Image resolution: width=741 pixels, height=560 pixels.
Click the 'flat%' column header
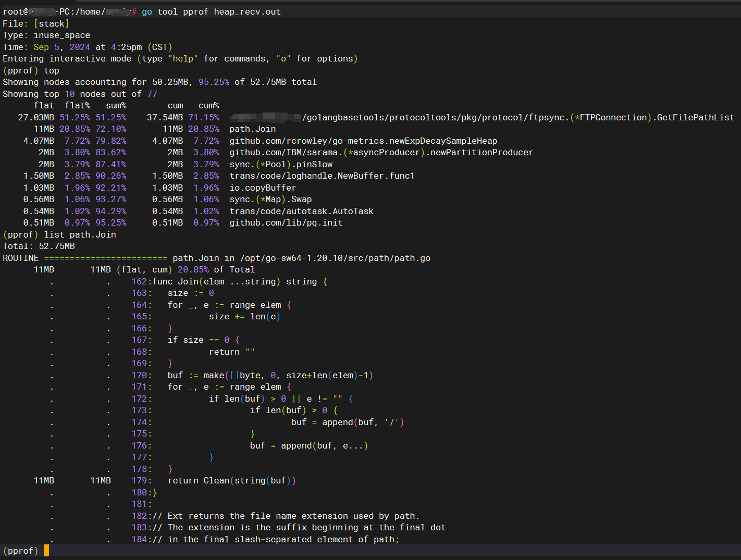point(77,105)
